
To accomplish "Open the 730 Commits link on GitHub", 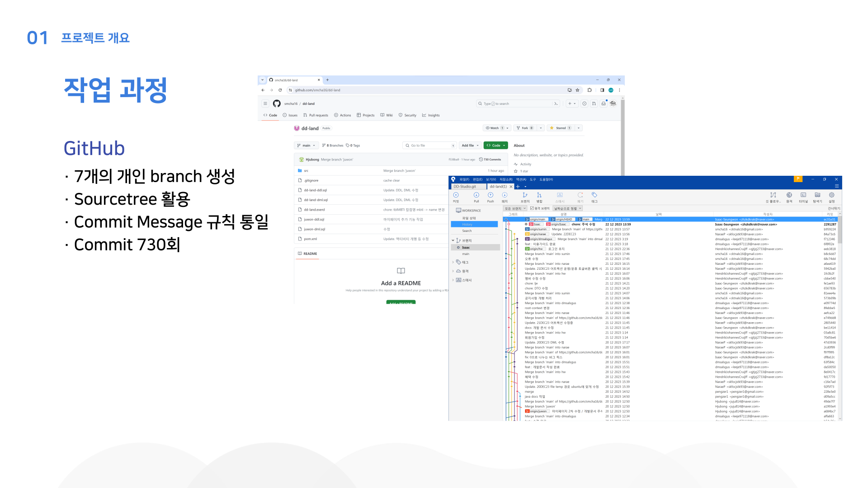I will [x=490, y=160].
